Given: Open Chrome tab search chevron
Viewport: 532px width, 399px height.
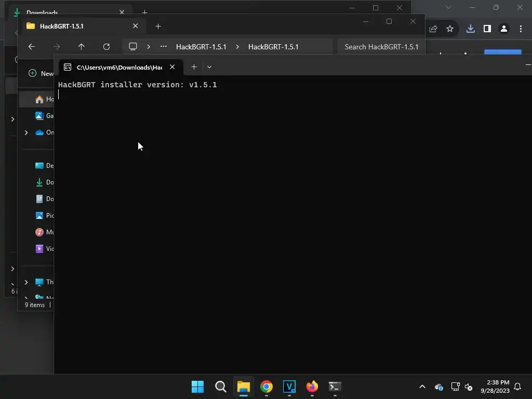Looking at the screenshot, I should (x=448, y=7).
